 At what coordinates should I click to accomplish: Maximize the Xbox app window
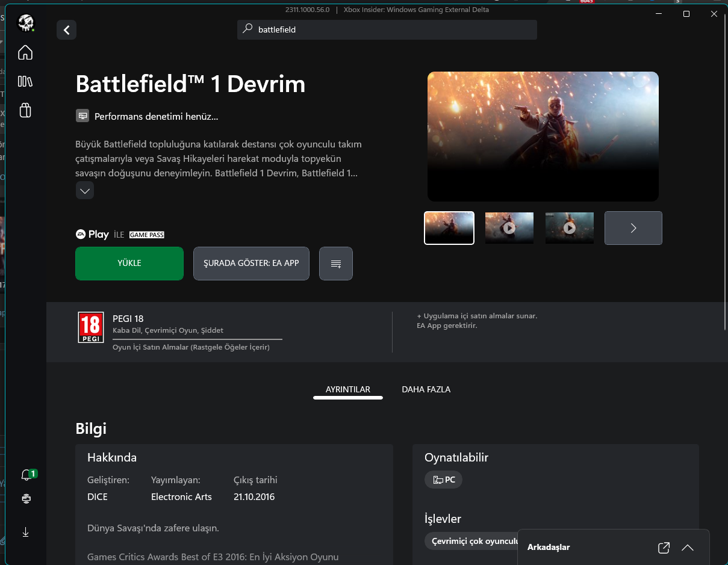686,14
